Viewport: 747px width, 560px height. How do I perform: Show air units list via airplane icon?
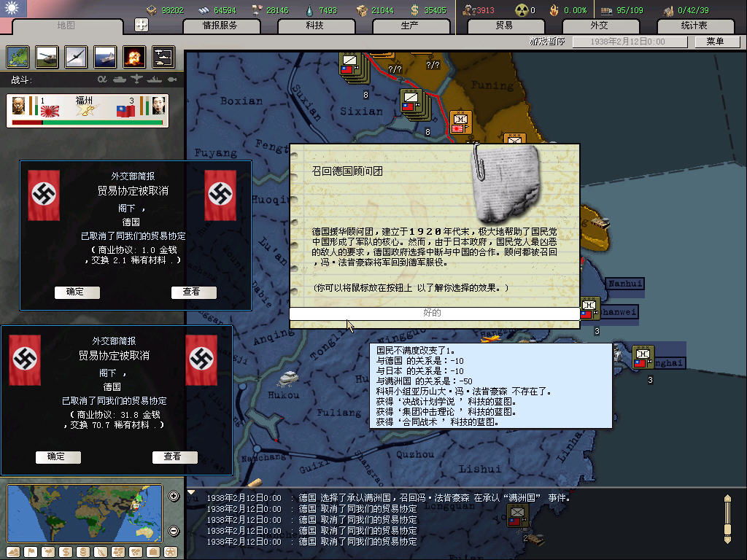click(76, 57)
